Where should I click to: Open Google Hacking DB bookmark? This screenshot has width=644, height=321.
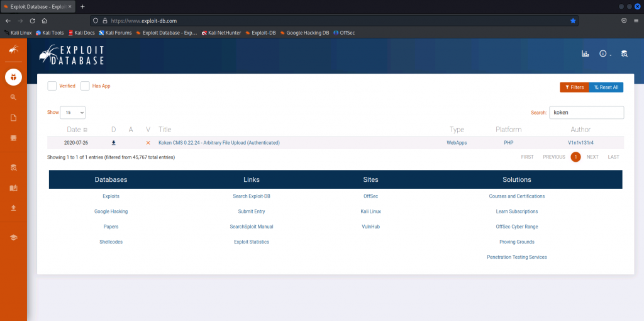point(304,33)
